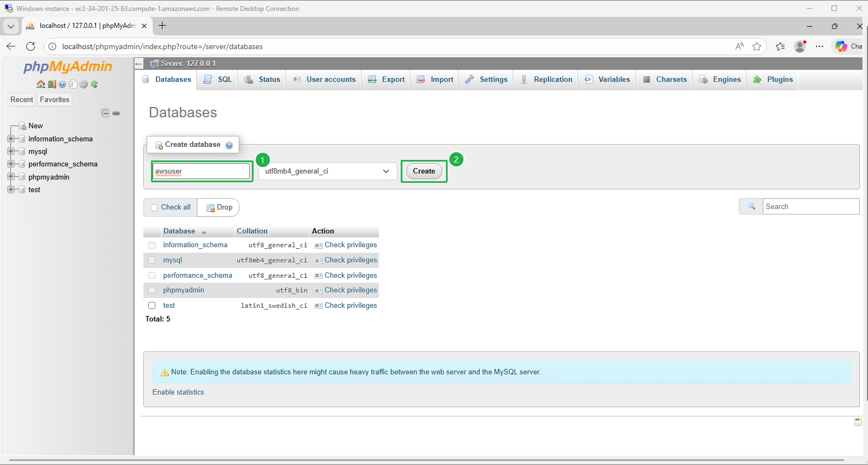
Task: Click privileges icon for information_schema row
Action: click(318, 246)
